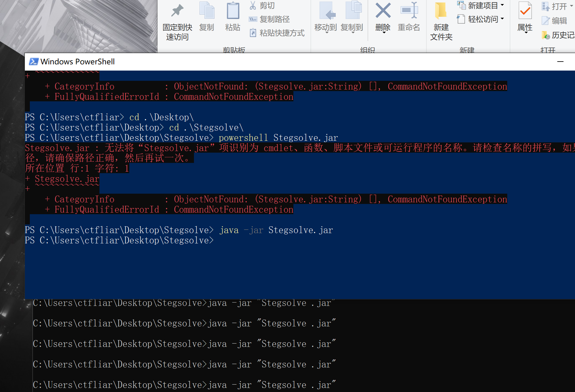
Task: Expand the arrow beside 打开
Action: tap(571, 6)
